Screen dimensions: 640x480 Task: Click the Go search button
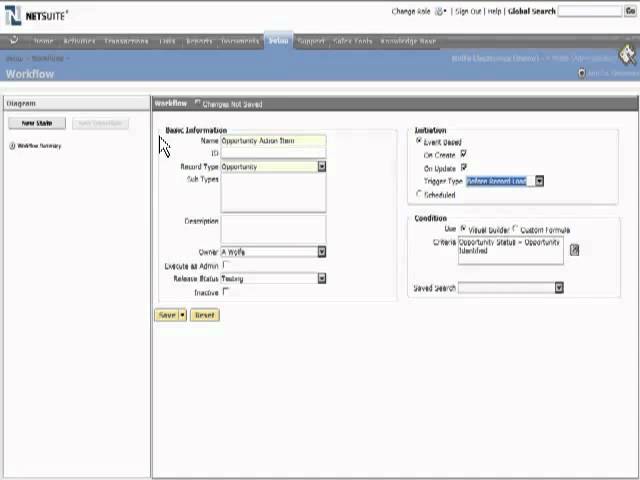630,11
